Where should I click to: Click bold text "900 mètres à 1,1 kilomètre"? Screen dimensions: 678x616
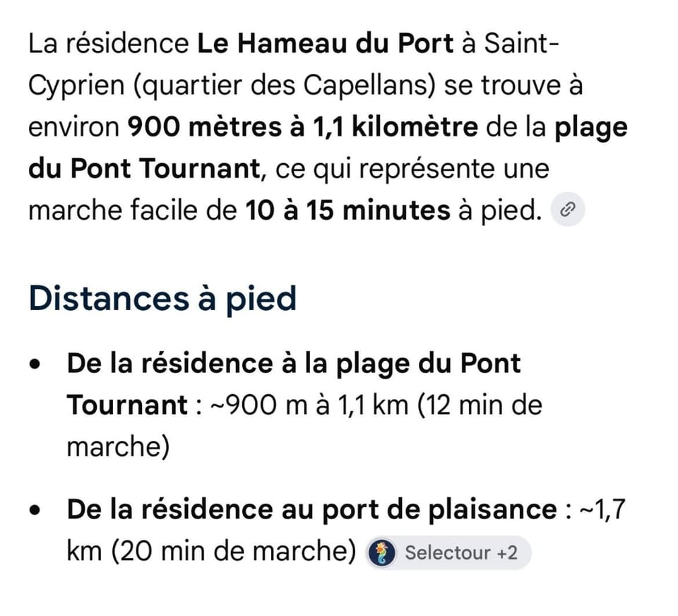(303, 127)
